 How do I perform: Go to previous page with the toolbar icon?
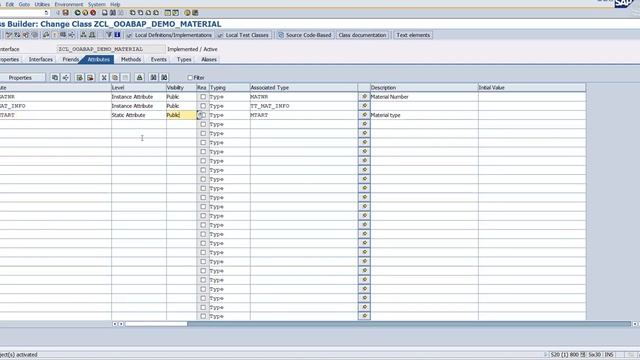[x=140, y=13]
